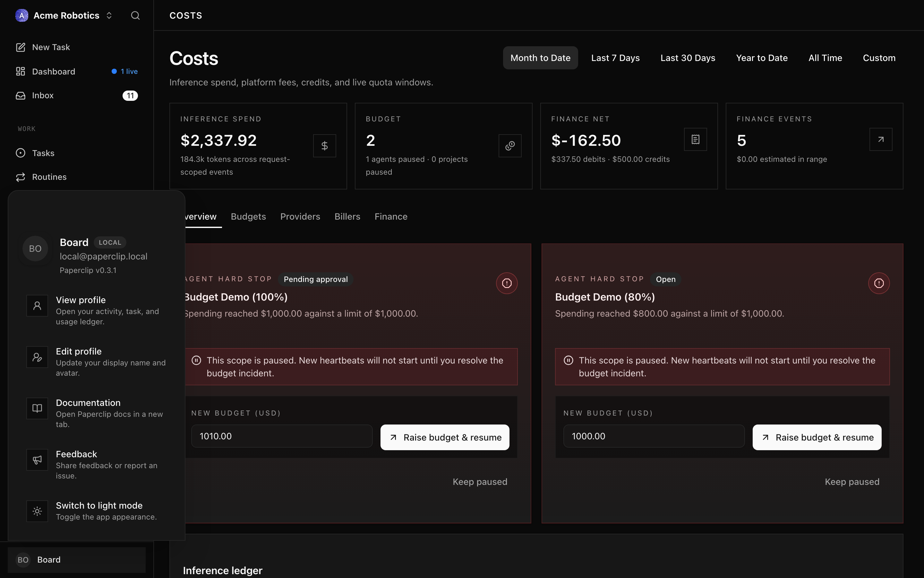This screenshot has width=924, height=578.
Task: Open Tasks in the Work section
Action: tap(77, 153)
